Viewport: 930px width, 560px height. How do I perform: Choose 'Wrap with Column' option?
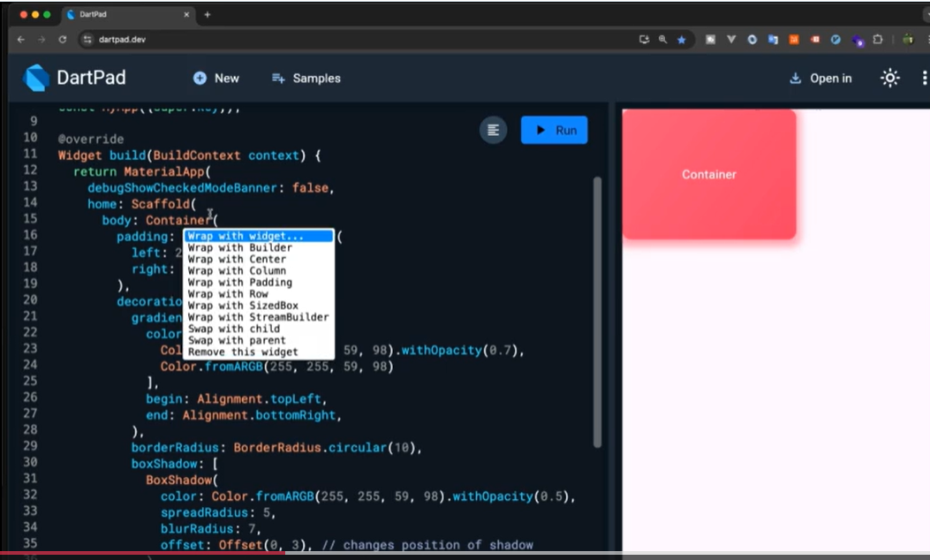tap(259, 270)
